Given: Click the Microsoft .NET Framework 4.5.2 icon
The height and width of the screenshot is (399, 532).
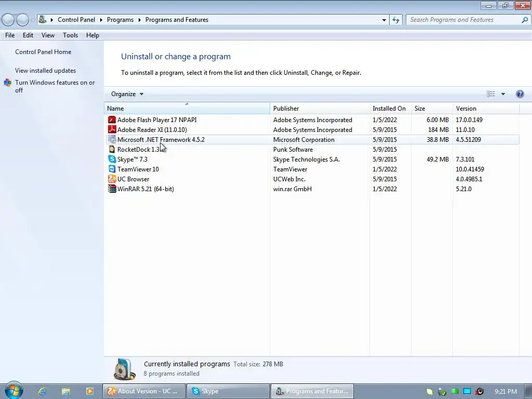Looking at the screenshot, I should coord(112,139).
